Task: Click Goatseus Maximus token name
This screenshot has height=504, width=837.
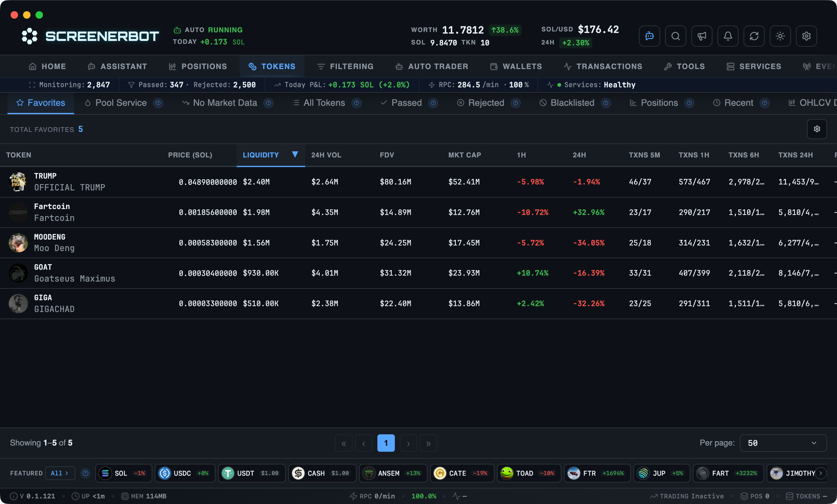Action: click(x=74, y=279)
